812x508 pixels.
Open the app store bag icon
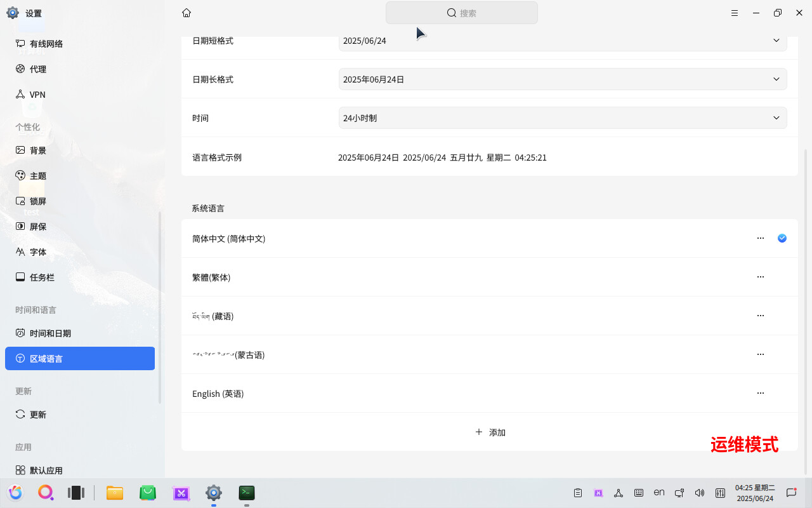[x=148, y=493]
